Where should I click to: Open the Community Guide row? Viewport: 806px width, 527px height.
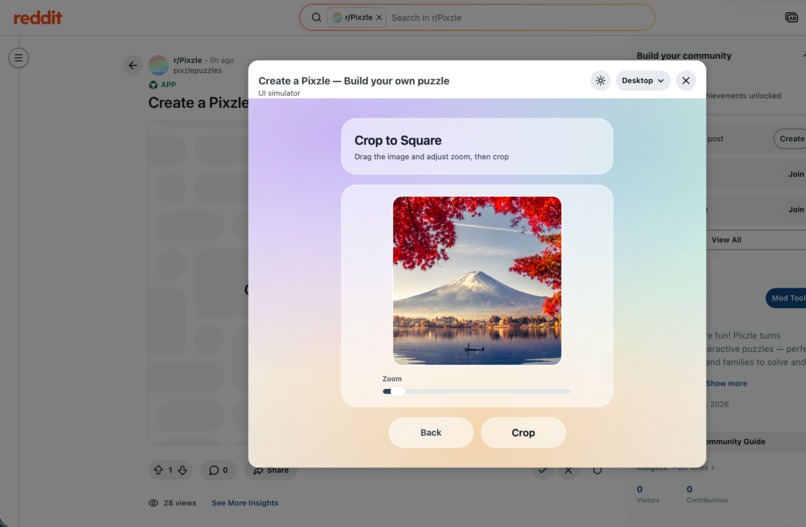coord(756,442)
